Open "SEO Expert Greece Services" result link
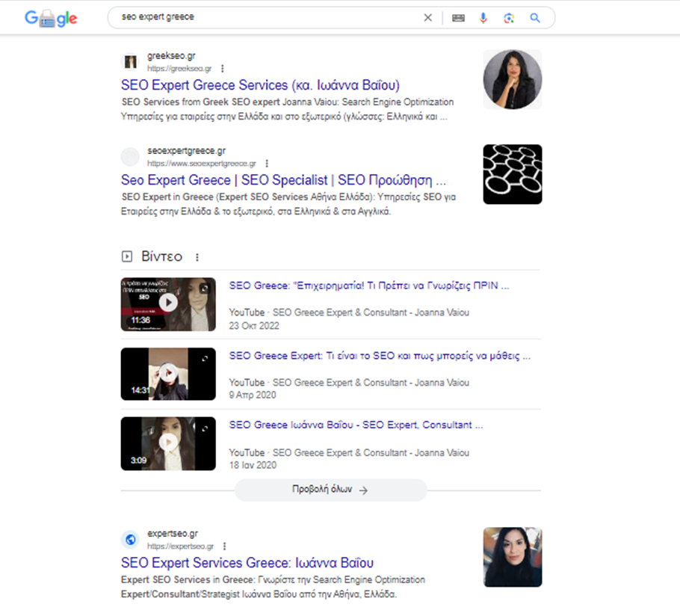 click(x=260, y=85)
